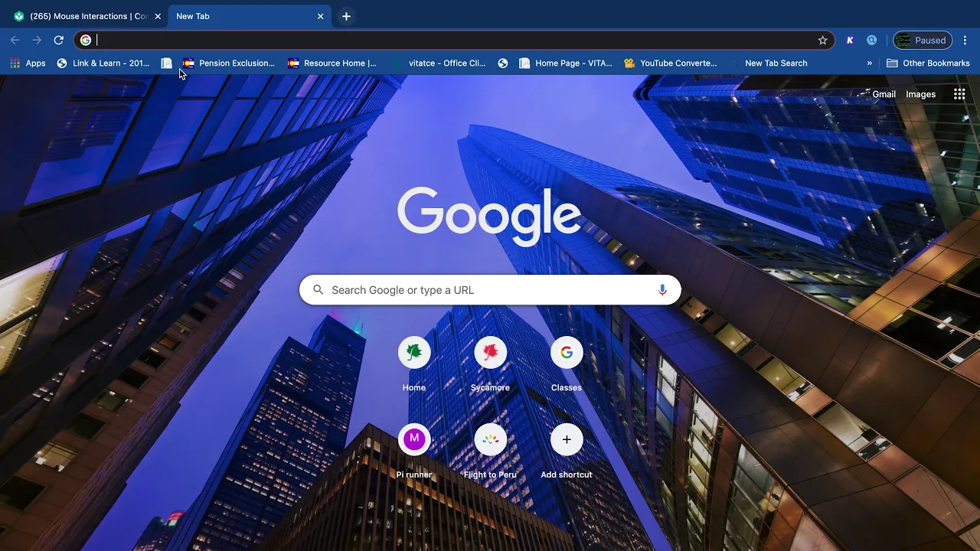The width and height of the screenshot is (980, 551).
Task: Open the Pension Exclusion bookmark
Action: click(228, 64)
